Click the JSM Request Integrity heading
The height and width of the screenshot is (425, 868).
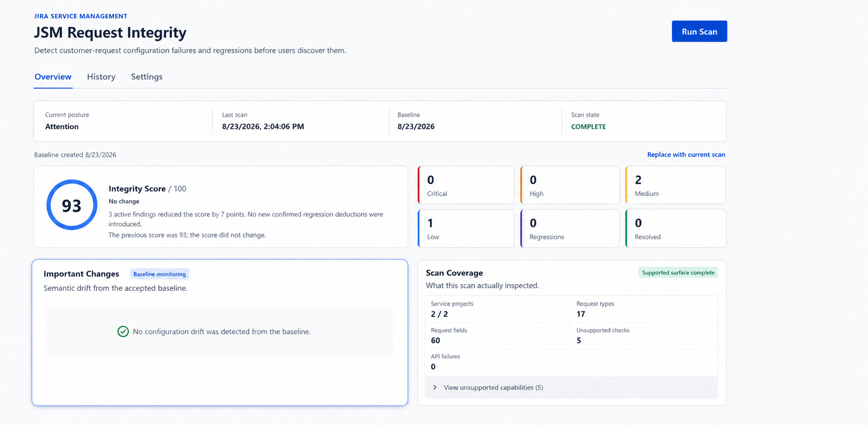[x=110, y=32]
